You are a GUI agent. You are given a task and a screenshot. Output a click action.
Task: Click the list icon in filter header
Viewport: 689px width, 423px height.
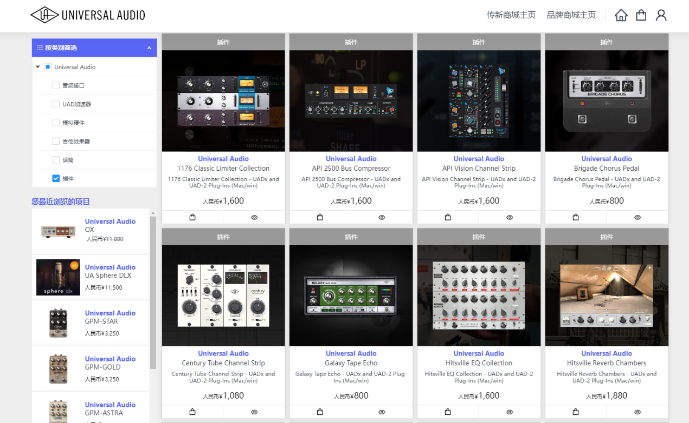point(40,47)
